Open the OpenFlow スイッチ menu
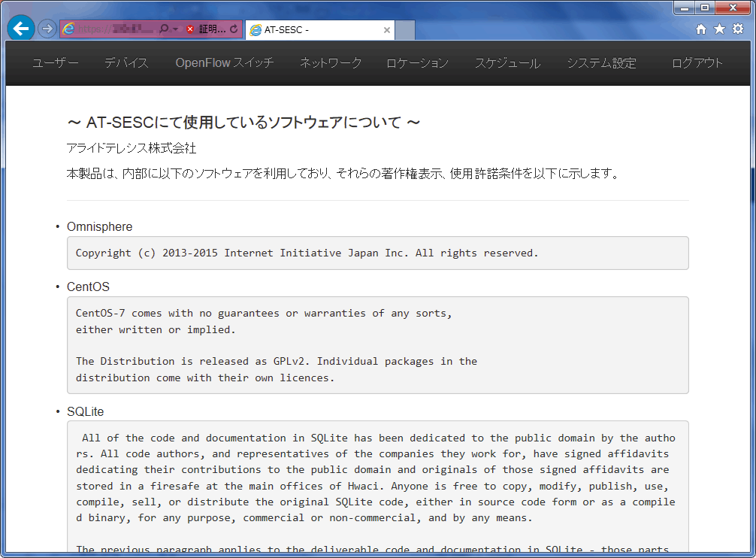 [x=225, y=63]
